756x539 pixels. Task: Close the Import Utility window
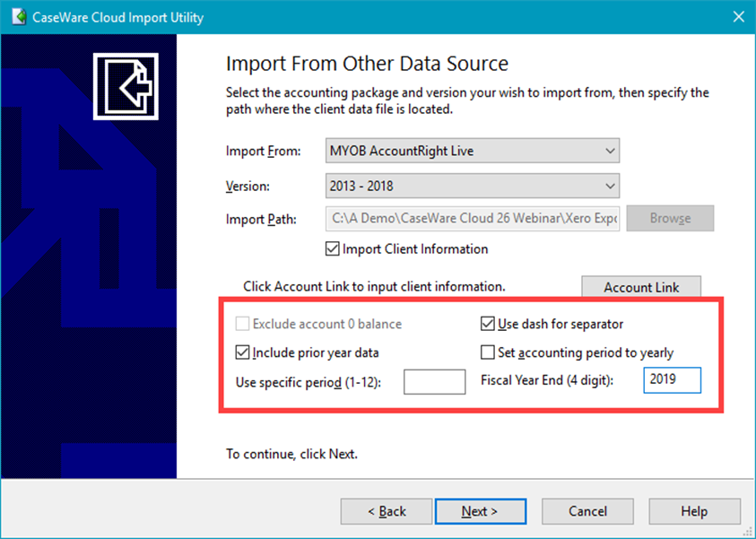(738, 17)
